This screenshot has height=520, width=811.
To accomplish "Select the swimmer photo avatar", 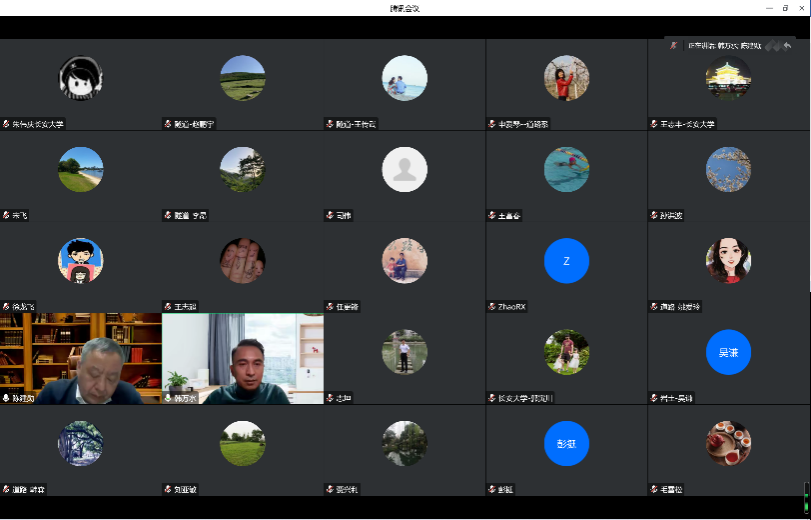I will tap(566, 170).
